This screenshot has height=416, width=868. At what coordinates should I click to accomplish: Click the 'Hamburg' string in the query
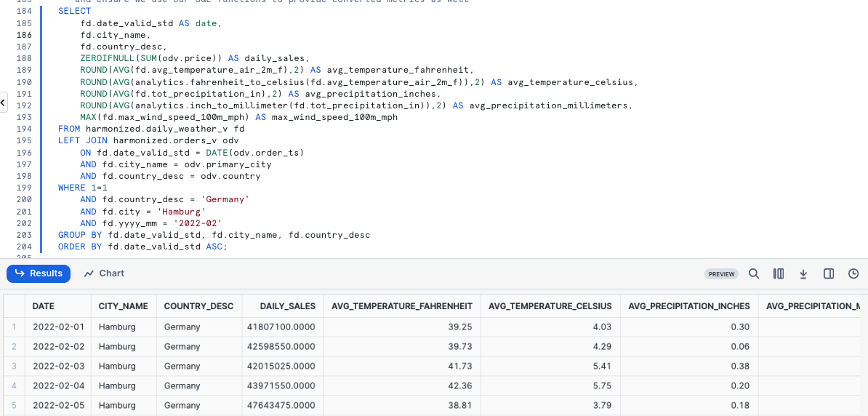182,212
